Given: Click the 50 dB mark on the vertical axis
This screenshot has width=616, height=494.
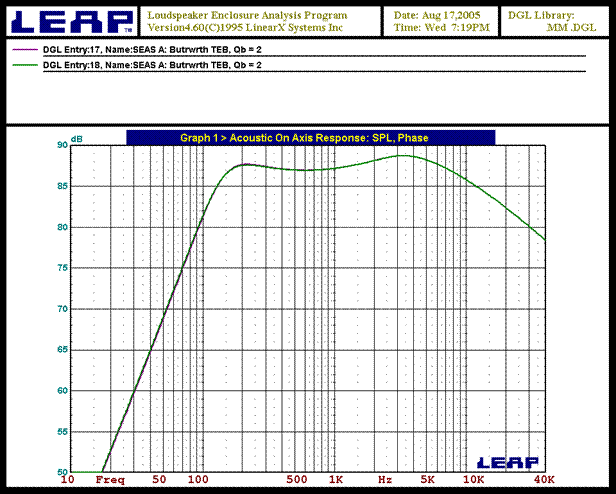Looking at the screenshot, I should [62, 472].
